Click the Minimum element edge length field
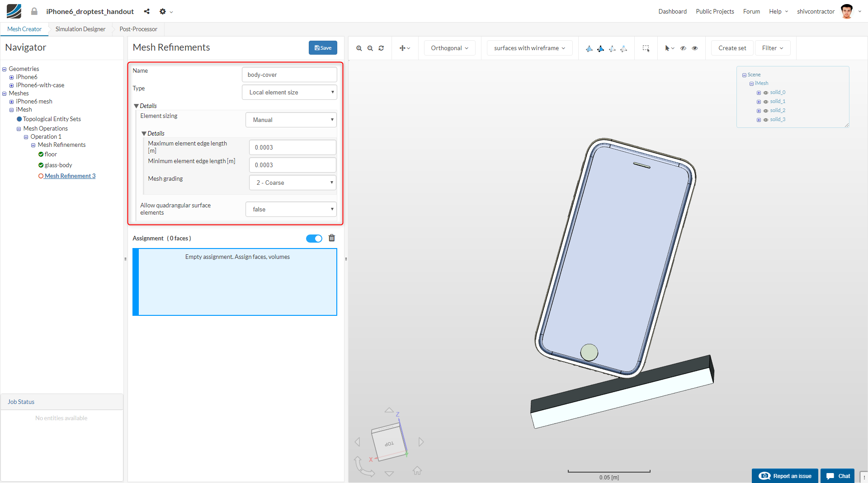This screenshot has width=868, height=483. (x=293, y=165)
